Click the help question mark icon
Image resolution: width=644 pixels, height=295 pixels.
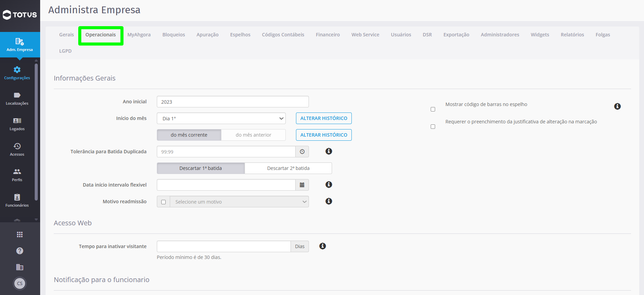point(20,251)
